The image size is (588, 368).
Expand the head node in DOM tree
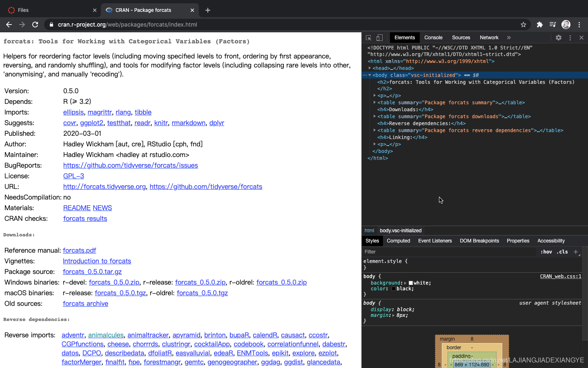370,68
